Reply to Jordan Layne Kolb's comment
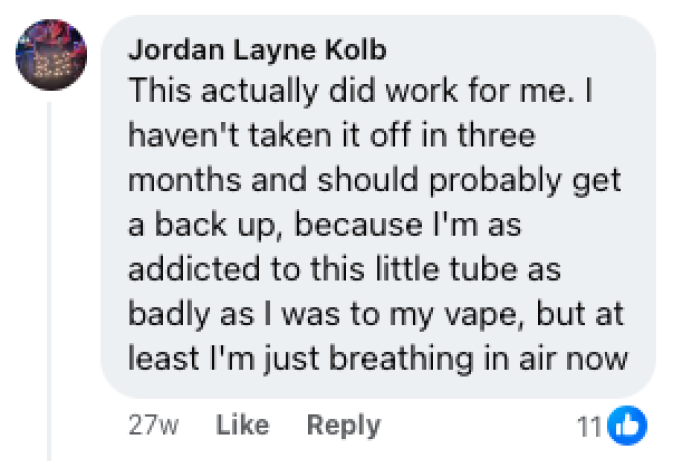Viewport: 676px width, 461px height. (x=343, y=425)
